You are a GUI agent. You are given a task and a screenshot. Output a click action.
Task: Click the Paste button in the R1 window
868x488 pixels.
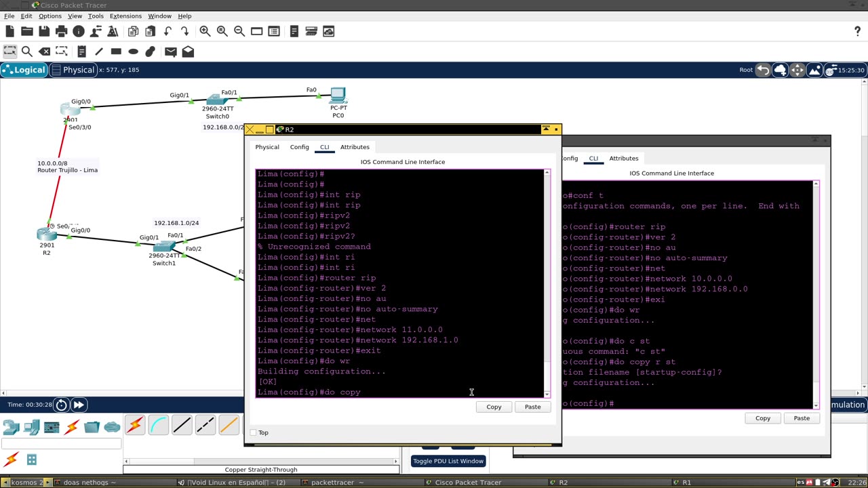tap(802, 418)
